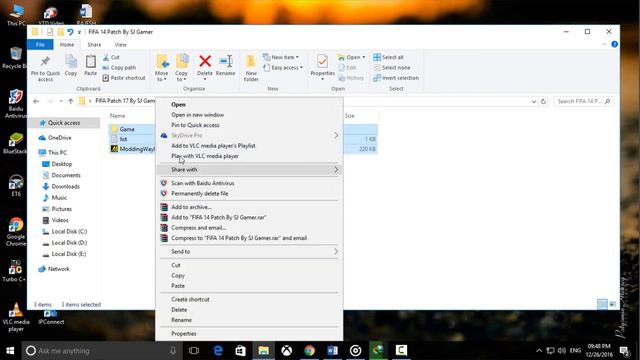Viewport: 640px width, 360px height.
Task: Choose Create shortcut in context menu
Action: [x=190, y=299]
